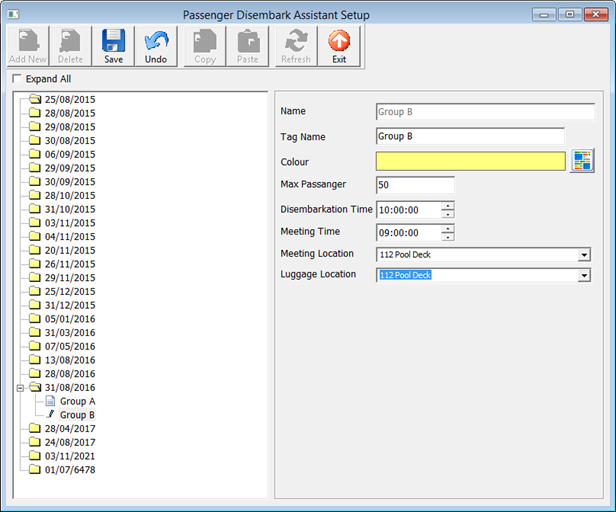Screen dimensions: 616x512
Task: Close the setup window with X
Action: coord(596,15)
